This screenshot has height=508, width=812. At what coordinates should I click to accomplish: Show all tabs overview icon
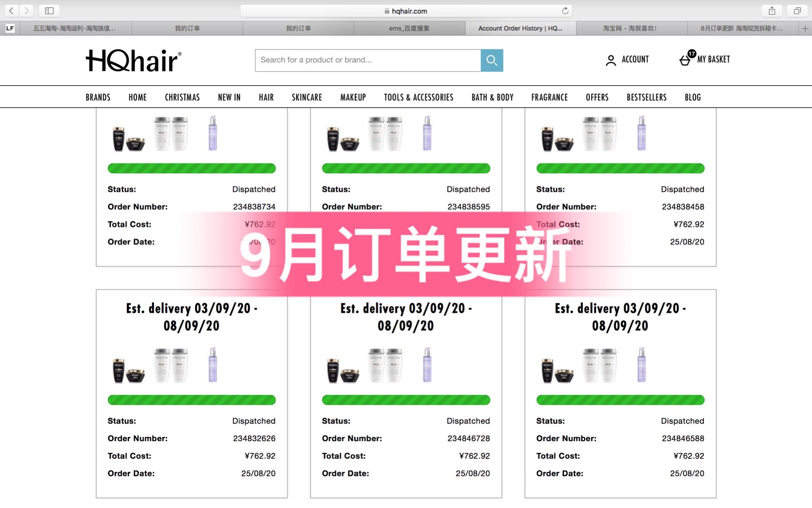coord(797,11)
